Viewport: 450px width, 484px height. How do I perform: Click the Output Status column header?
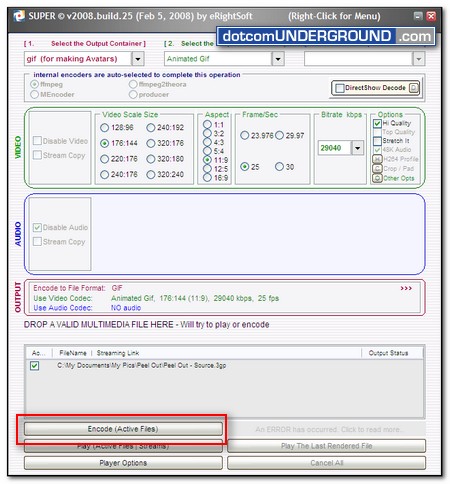click(x=388, y=353)
